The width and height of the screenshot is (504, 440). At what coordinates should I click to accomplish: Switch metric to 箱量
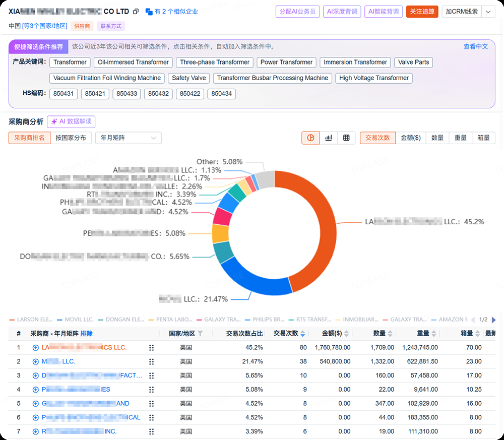[x=483, y=138]
